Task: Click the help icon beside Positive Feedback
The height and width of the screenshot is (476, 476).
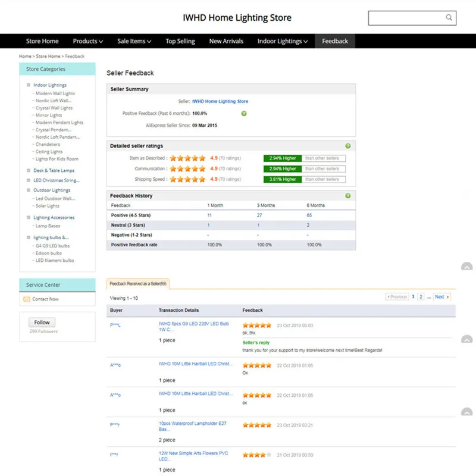Action: click(244, 114)
